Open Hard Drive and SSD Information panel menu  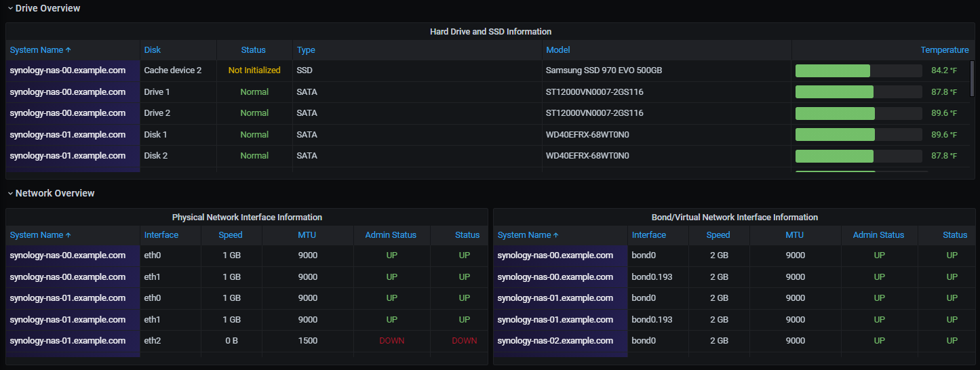click(x=490, y=32)
